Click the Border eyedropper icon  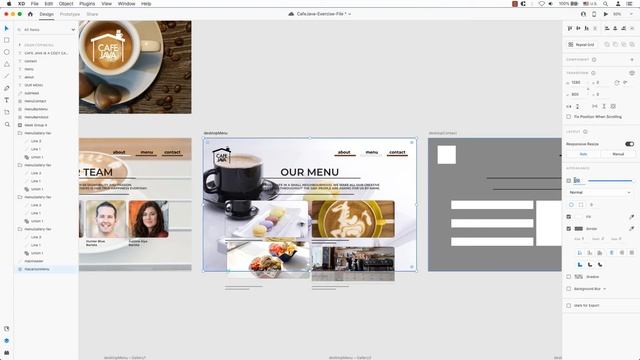pyautogui.click(x=631, y=229)
